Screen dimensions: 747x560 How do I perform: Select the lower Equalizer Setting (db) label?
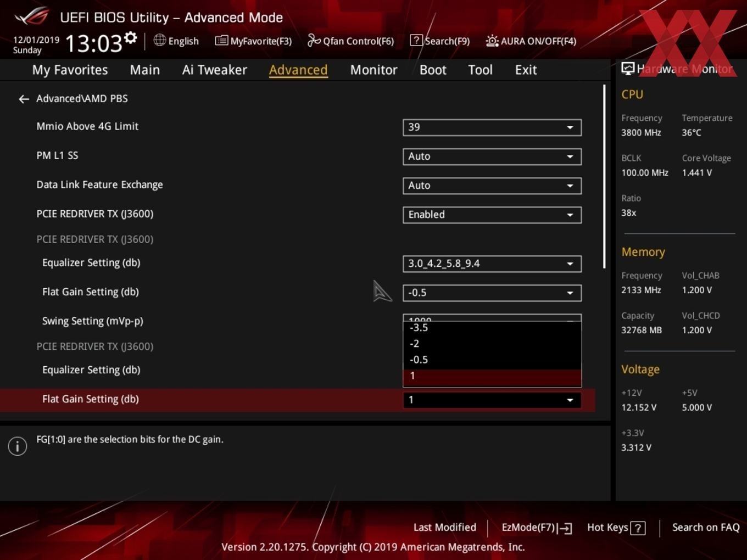click(x=91, y=370)
